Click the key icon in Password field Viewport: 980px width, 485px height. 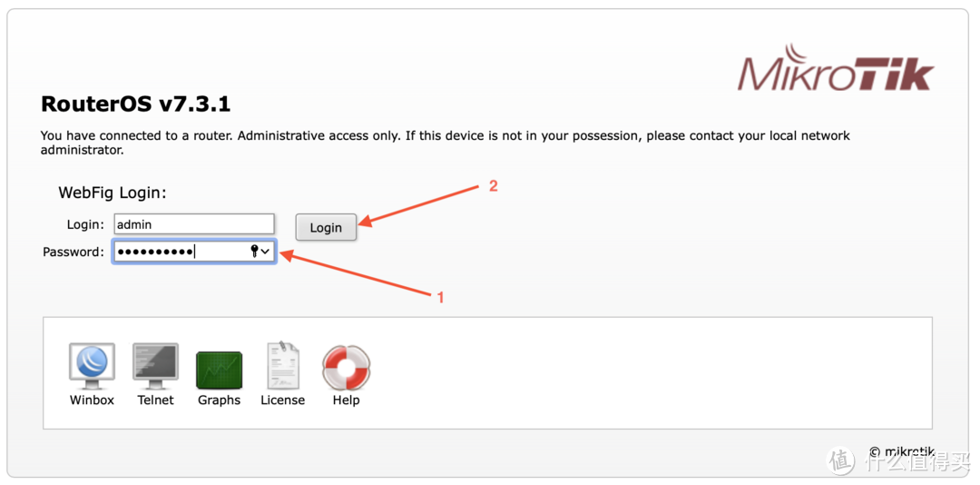click(254, 252)
